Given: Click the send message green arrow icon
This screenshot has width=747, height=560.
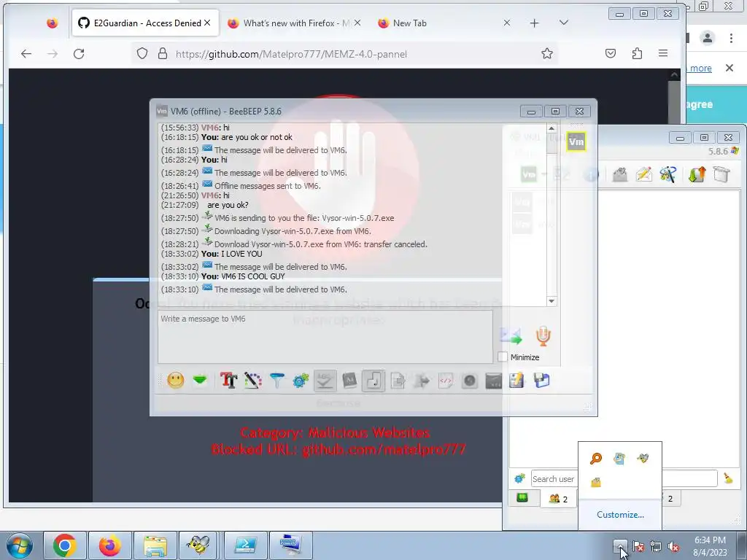Looking at the screenshot, I should click(511, 336).
